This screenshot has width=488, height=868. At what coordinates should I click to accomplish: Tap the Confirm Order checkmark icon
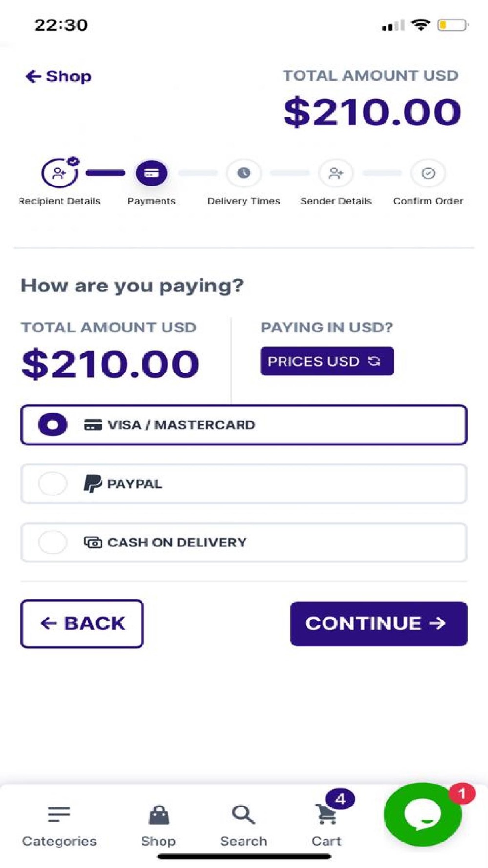click(428, 173)
